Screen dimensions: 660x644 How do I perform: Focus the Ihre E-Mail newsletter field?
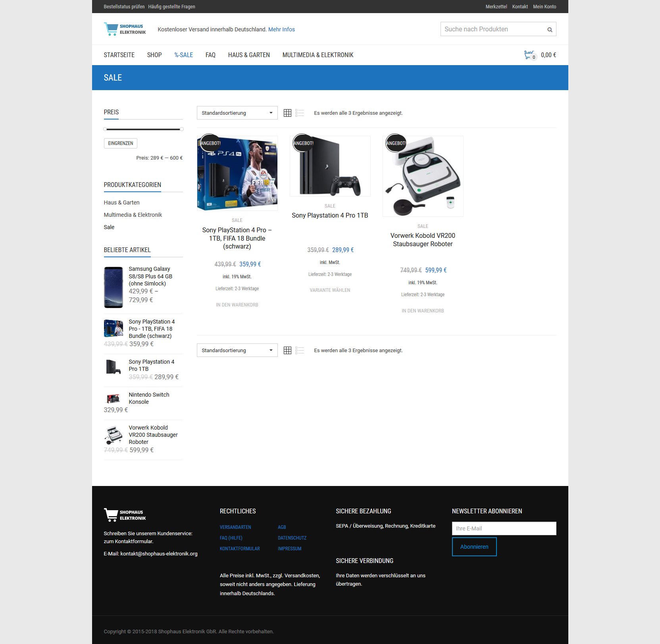[x=504, y=528]
